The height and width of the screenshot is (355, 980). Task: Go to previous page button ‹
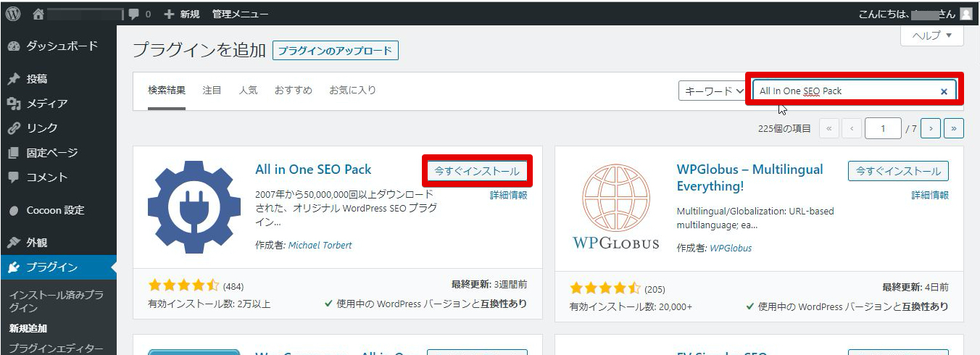852,128
